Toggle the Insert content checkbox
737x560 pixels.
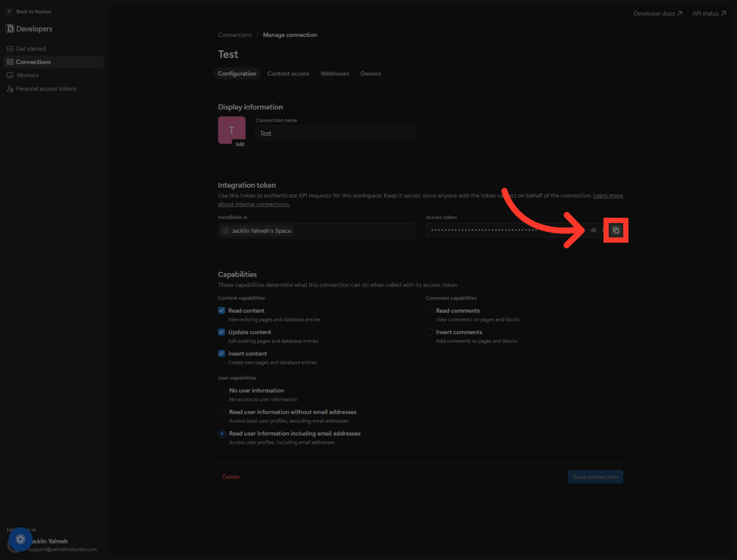(221, 354)
